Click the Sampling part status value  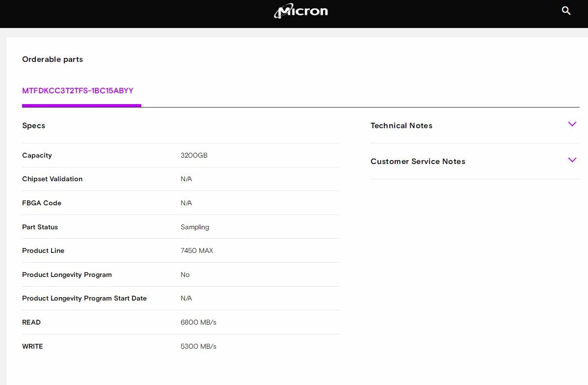(195, 227)
